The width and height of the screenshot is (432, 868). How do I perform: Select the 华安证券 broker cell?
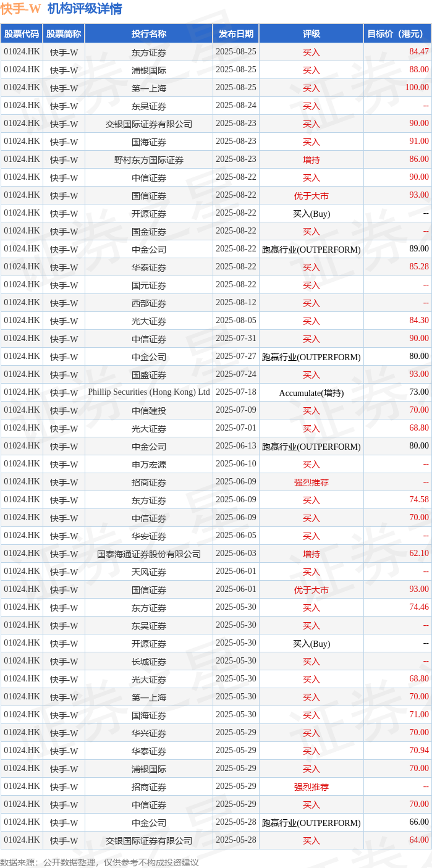[149, 536]
